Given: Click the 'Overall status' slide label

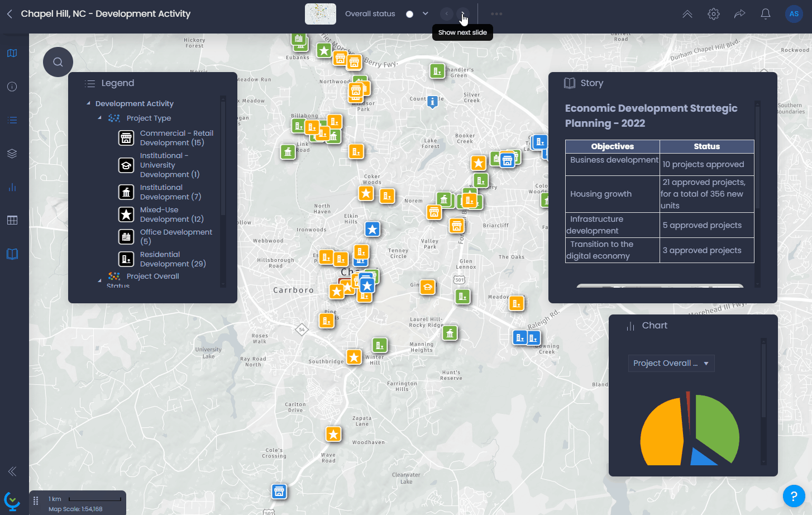Looking at the screenshot, I should (370, 14).
